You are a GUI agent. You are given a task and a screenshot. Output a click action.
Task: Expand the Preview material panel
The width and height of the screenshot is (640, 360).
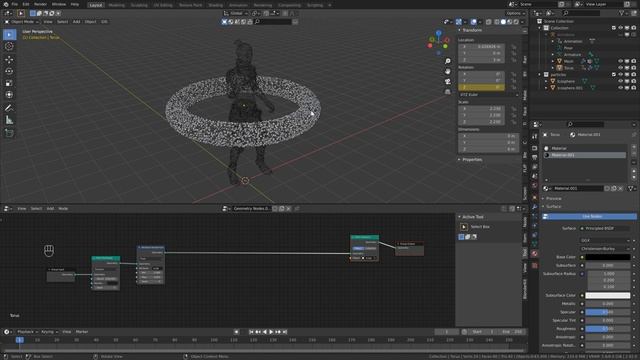553,198
